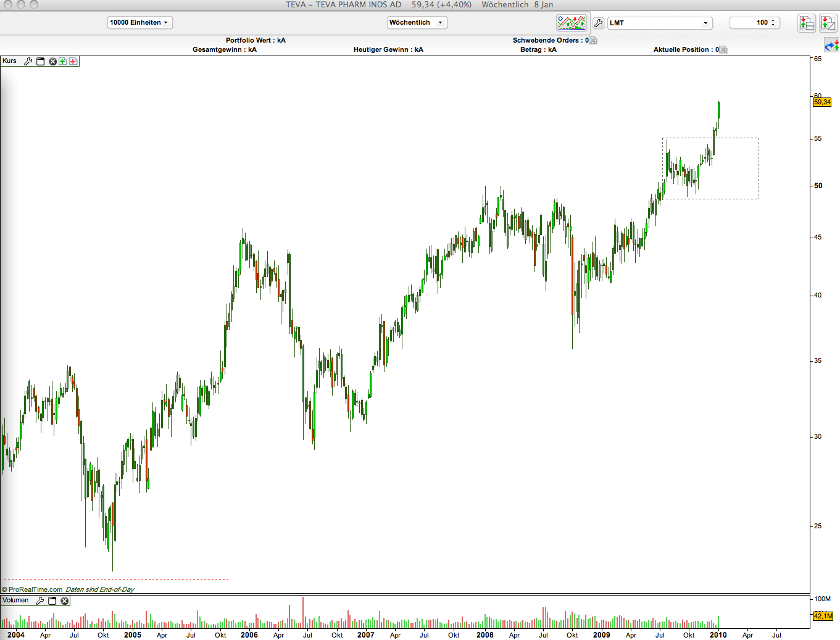
Task: Click the 2004 label on time axis
Action: click(x=15, y=634)
